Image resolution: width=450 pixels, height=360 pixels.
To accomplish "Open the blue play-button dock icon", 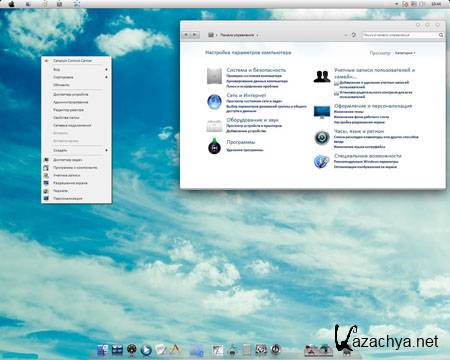I will pos(146,350).
